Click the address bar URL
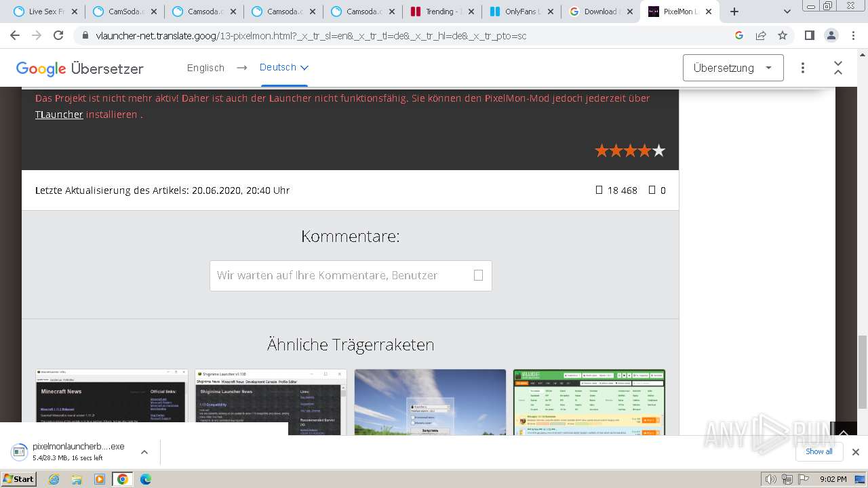868x488 pixels. coord(311,36)
